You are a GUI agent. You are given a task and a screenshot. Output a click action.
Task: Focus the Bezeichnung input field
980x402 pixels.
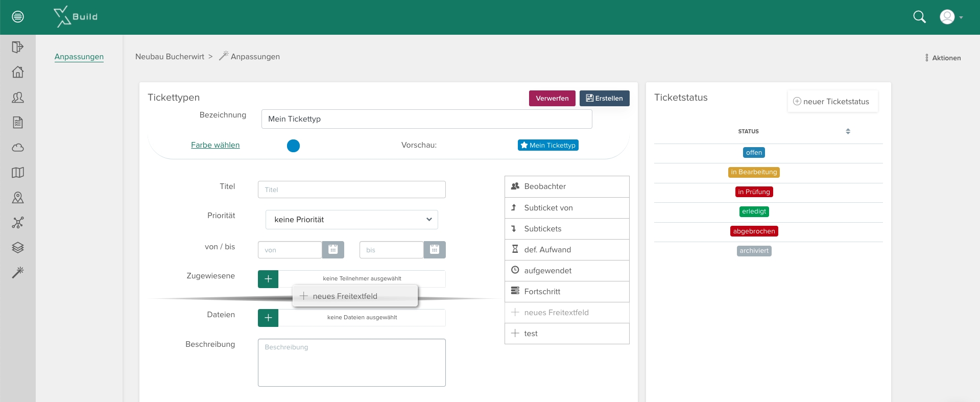(x=427, y=119)
